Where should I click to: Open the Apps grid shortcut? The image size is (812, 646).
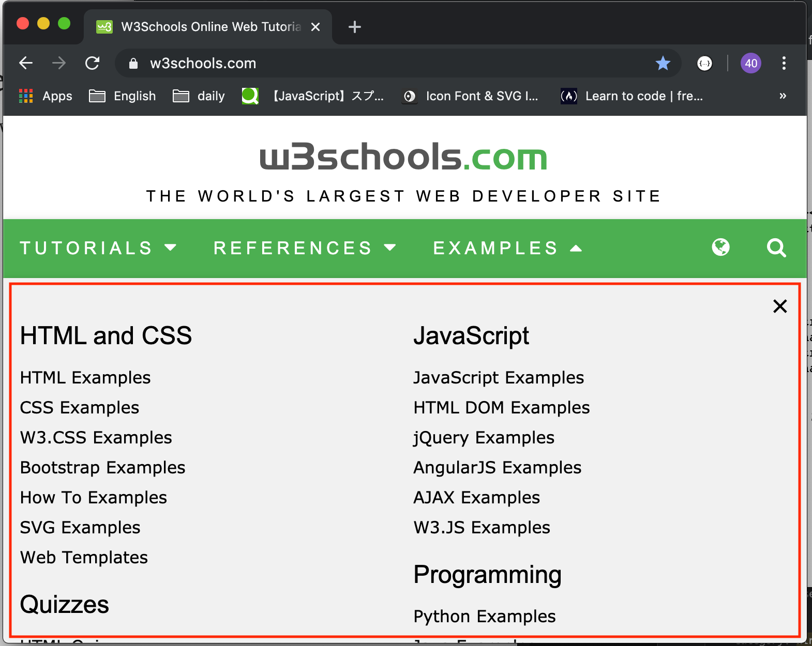point(46,96)
